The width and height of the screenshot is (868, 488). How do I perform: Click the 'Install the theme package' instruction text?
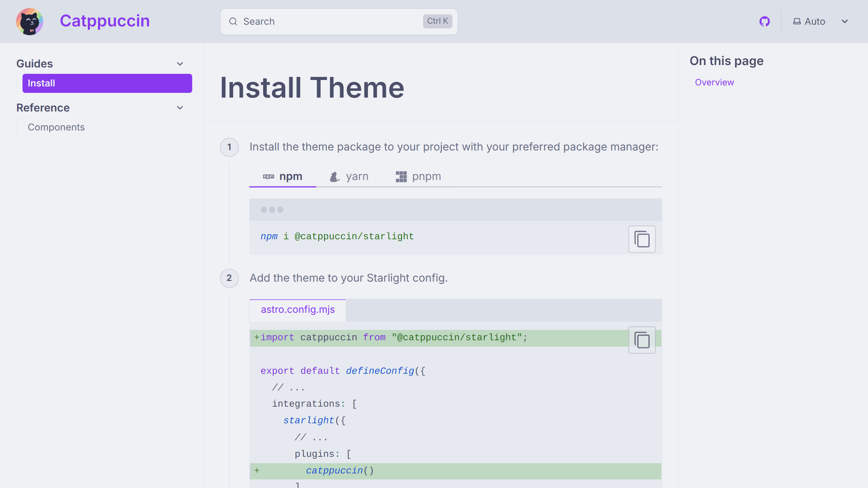pyautogui.click(x=454, y=147)
